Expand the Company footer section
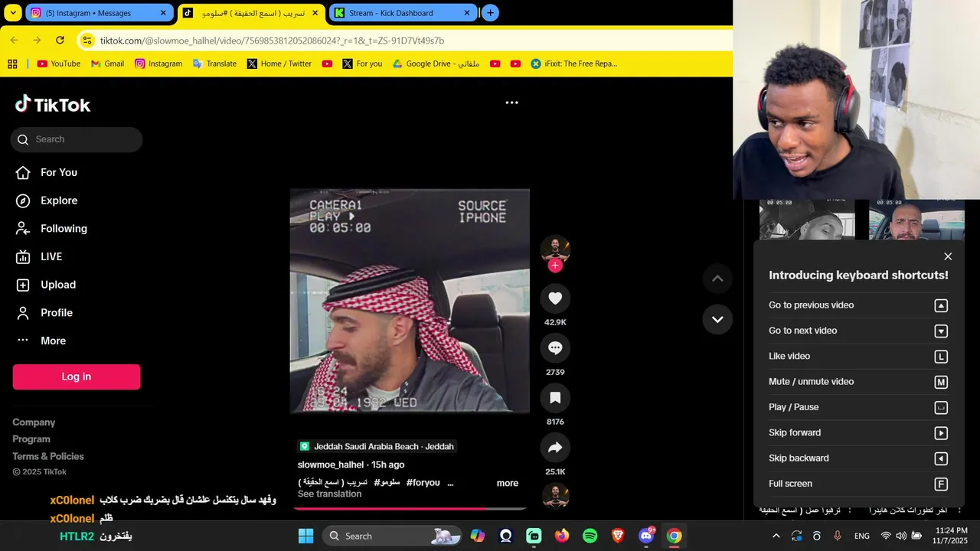 (x=34, y=422)
